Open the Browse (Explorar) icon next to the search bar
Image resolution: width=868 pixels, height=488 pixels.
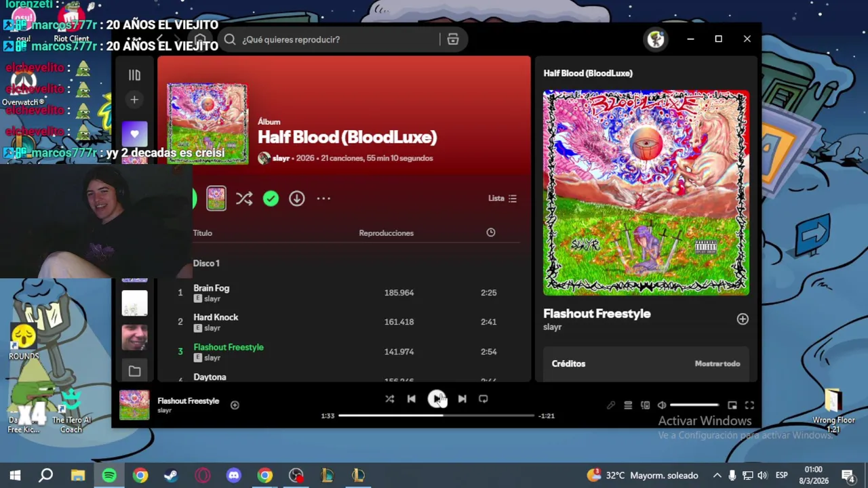[x=453, y=39]
